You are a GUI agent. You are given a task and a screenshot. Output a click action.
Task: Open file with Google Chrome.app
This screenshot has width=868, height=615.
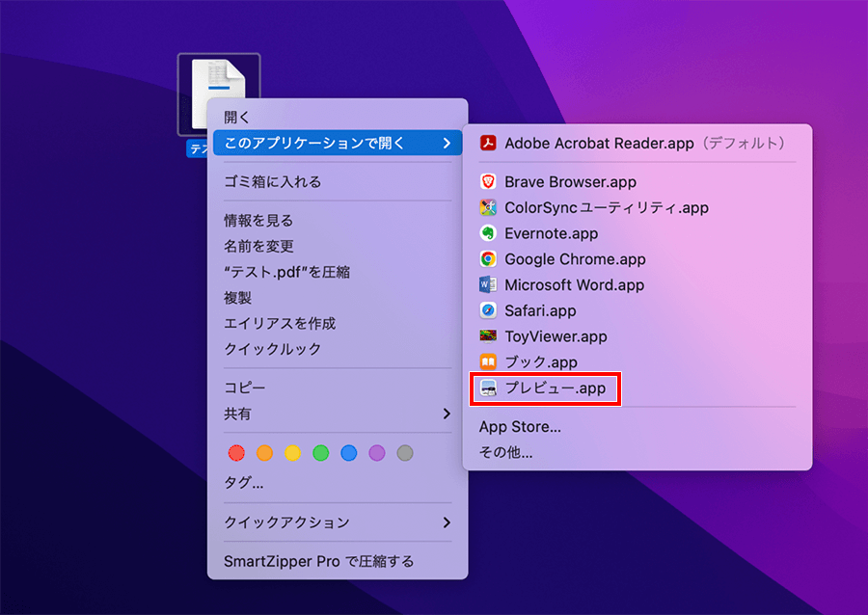(637, 259)
